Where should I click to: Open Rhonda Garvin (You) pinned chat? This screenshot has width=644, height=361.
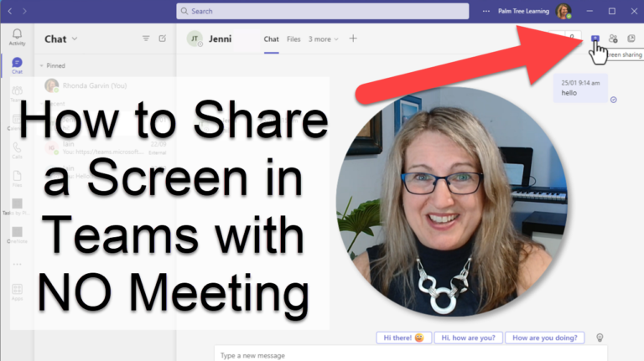[105, 85]
